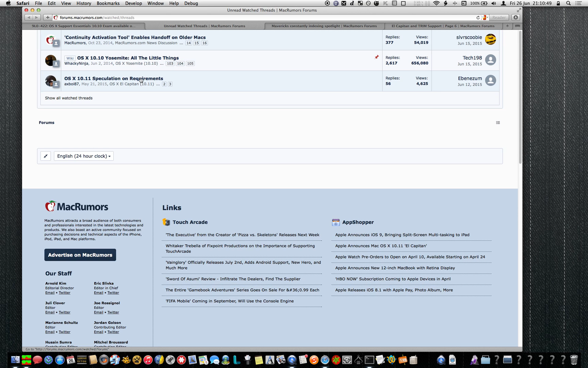Viewport: 588px width, 368px height.
Task: Enter full screen with the window's double-arrow icon
Action: pyautogui.click(x=519, y=10)
